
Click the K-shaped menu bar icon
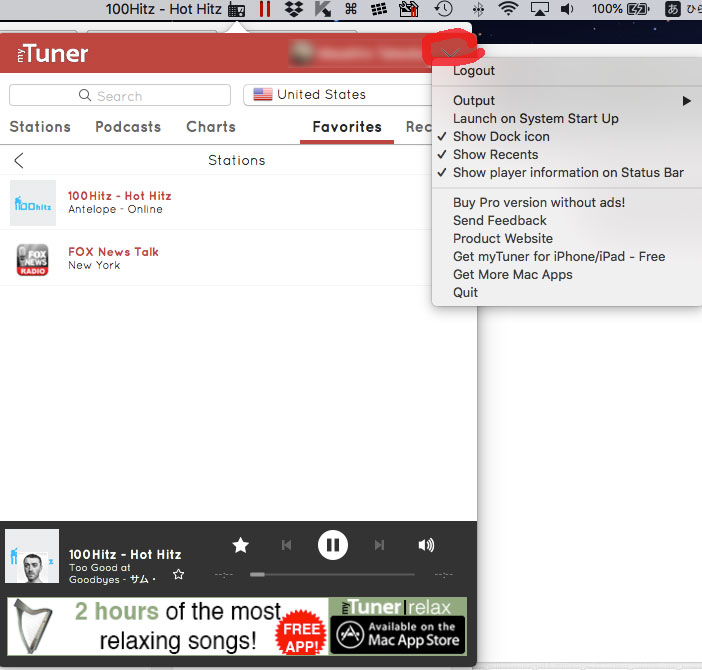point(322,9)
